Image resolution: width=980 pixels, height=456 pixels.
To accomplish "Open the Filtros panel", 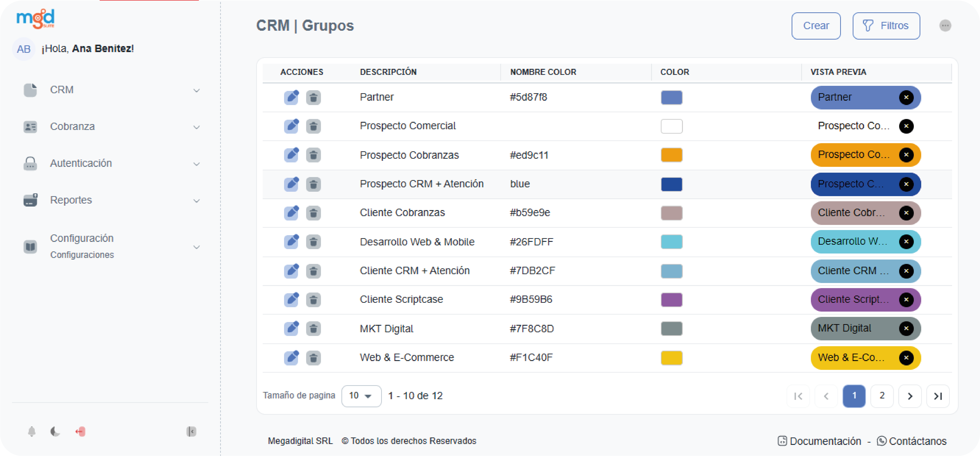I will point(886,26).
